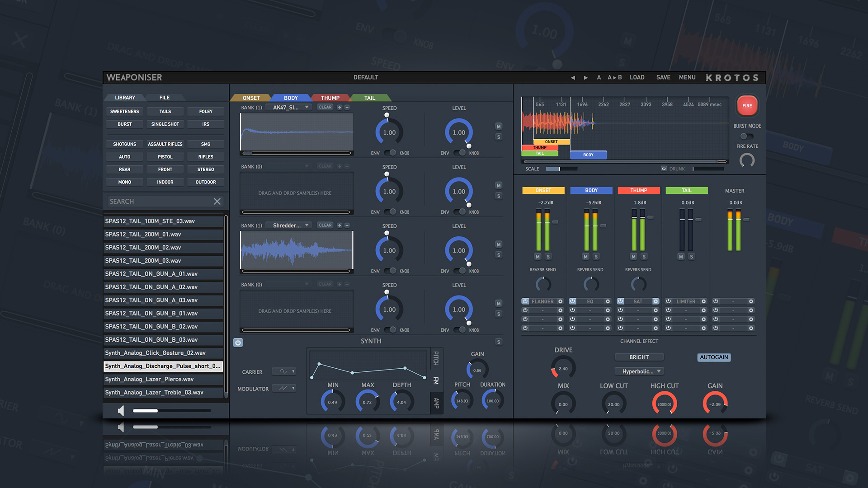Image resolution: width=868 pixels, height=488 pixels.
Task: Adjust the preview volume slider
Action: point(172,411)
